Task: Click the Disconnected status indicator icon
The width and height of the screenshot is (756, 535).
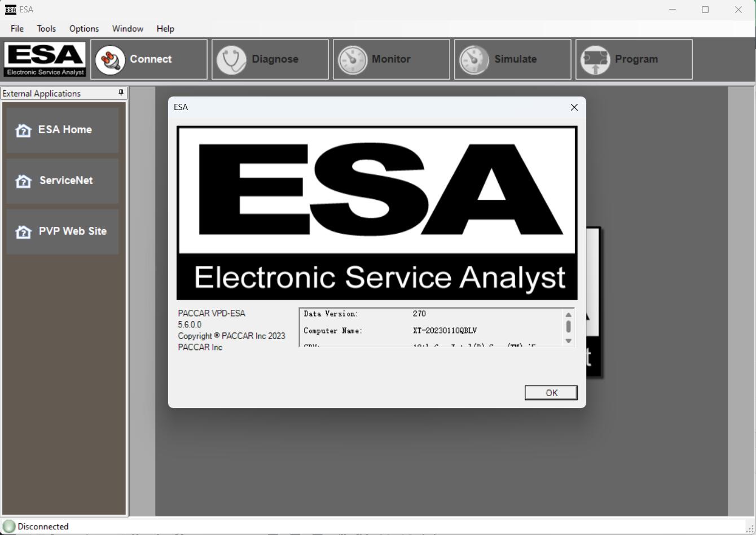Action: point(9,526)
